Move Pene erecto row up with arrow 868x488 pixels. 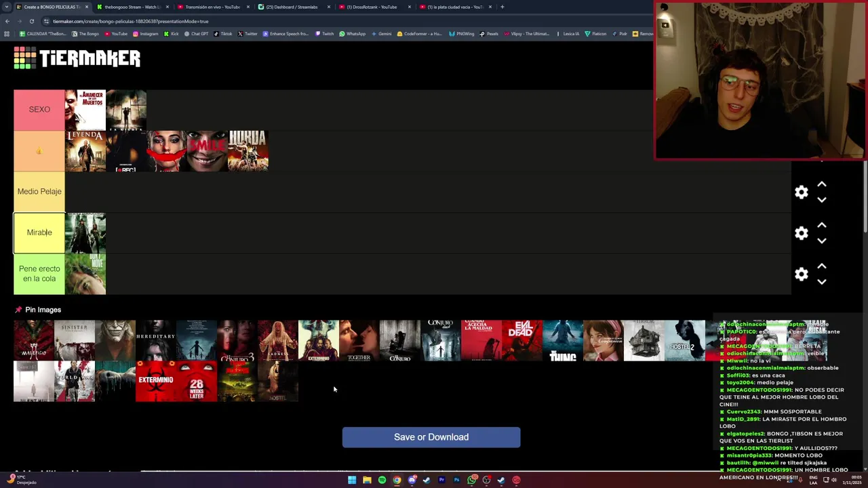[x=822, y=266]
